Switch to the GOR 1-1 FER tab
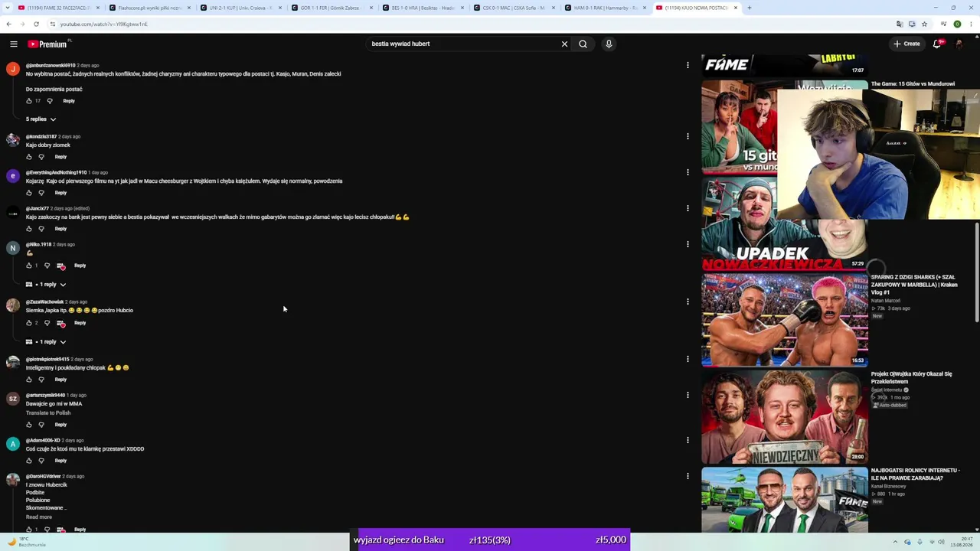Image resolution: width=980 pixels, height=551 pixels. [332, 8]
